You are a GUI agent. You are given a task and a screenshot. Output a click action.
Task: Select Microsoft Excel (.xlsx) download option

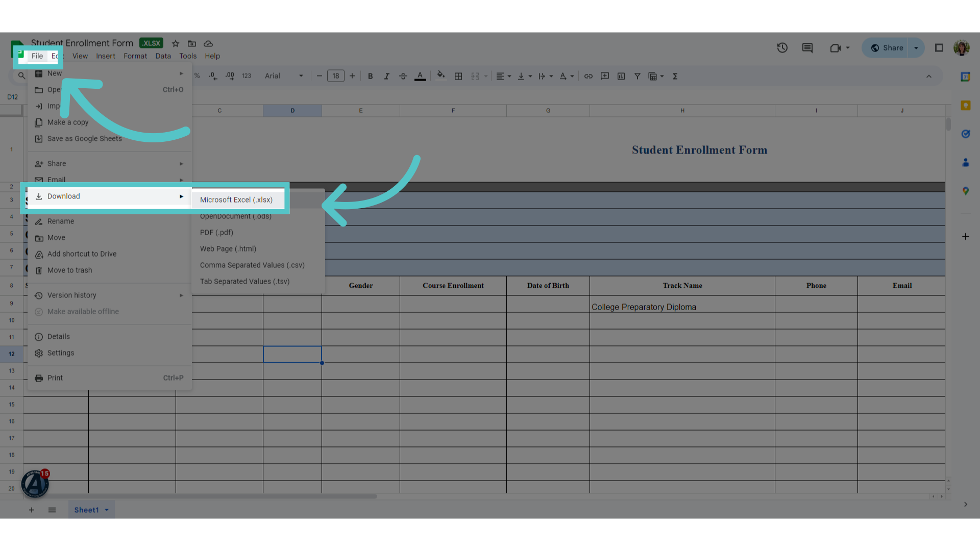[x=237, y=199]
